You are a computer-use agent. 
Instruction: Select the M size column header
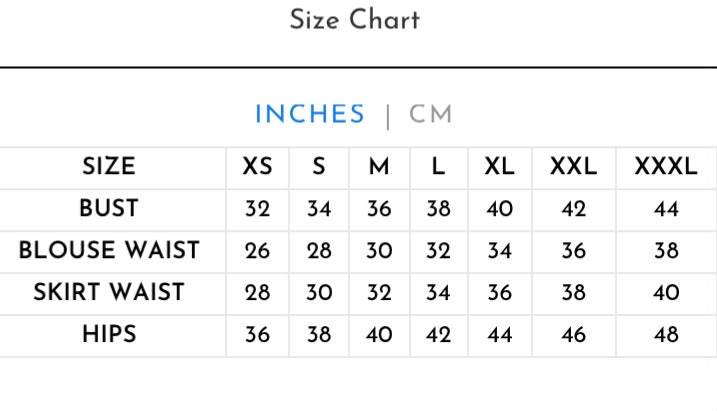[379, 166]
